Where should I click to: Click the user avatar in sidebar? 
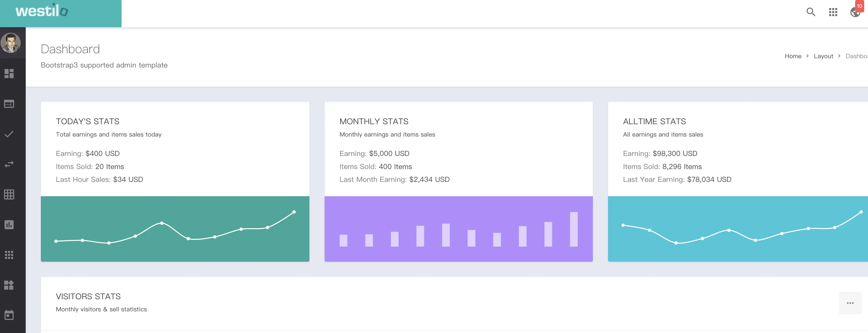click(x=11, y=43)
